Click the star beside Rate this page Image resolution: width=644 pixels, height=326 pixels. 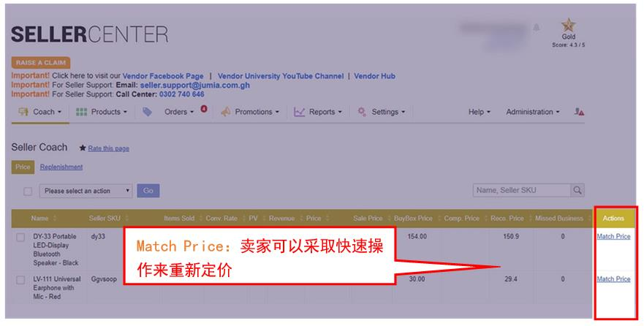click(x=83, y=148)
